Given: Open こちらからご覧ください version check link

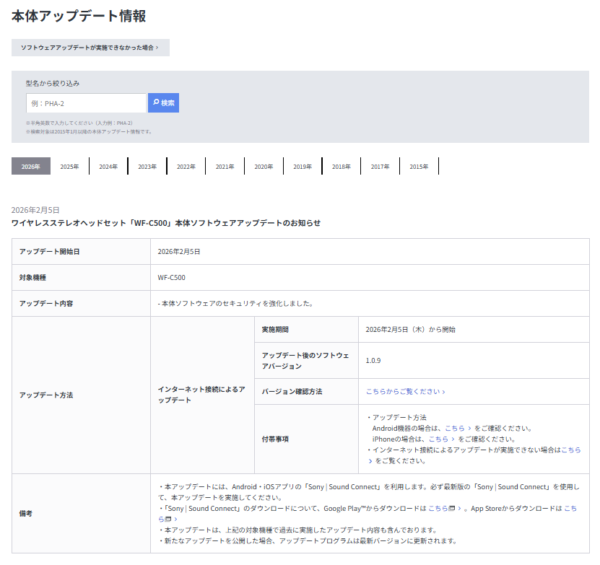Looking at the screenshot, I should coord(405,391).
